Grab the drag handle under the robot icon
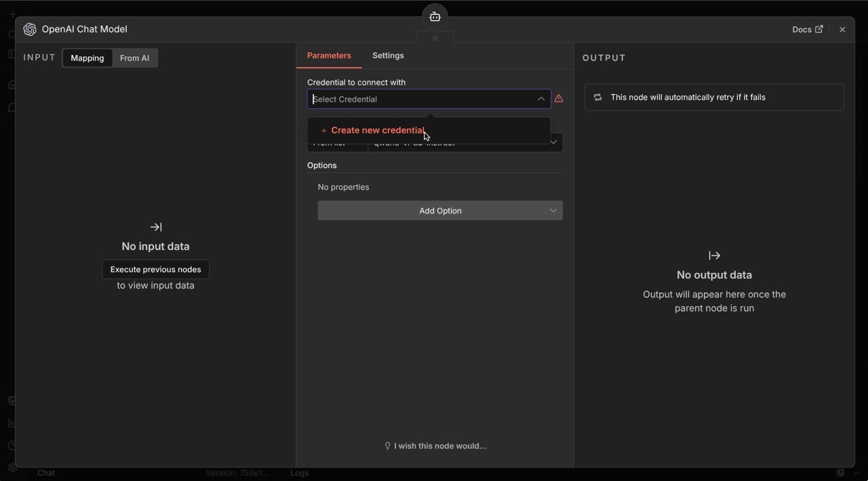 (435, 38)
